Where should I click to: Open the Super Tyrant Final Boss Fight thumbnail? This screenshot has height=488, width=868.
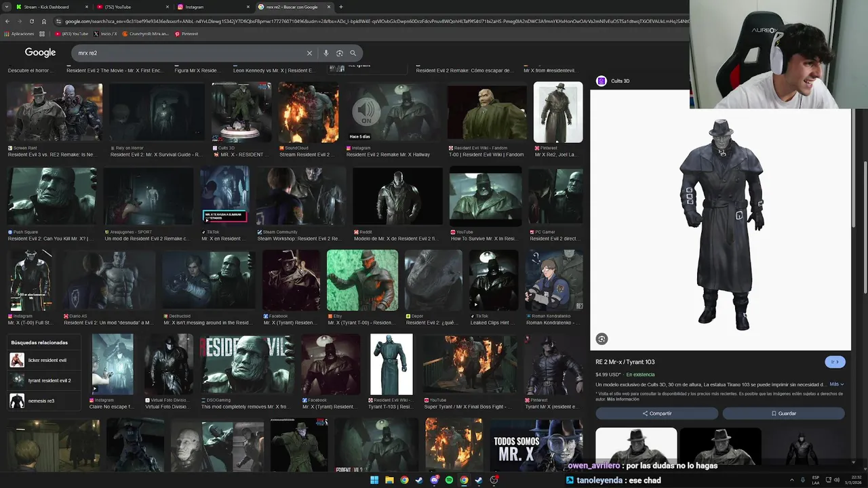coord(470,364)
